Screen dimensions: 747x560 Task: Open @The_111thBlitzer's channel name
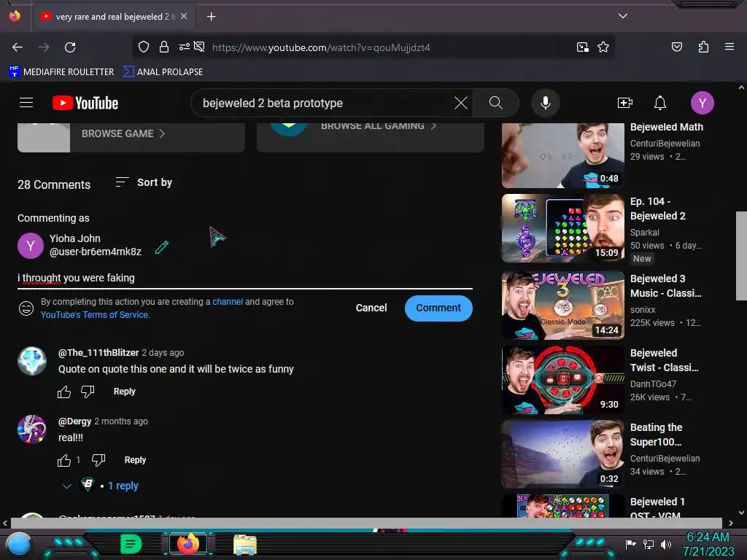[98, 353]
